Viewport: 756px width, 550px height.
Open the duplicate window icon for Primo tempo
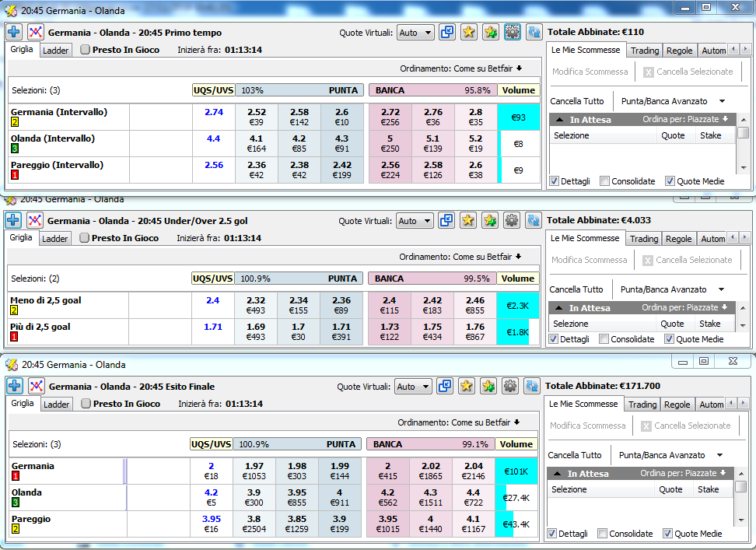[447, 33]
